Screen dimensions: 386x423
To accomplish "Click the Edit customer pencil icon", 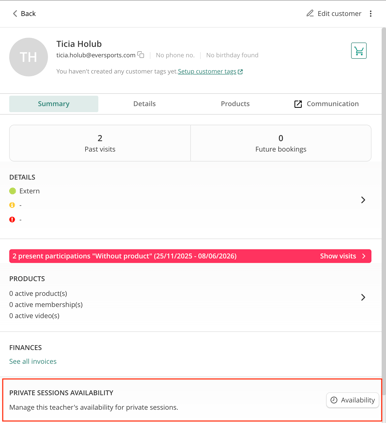I will pyautogui.click(x=310, y=13).
